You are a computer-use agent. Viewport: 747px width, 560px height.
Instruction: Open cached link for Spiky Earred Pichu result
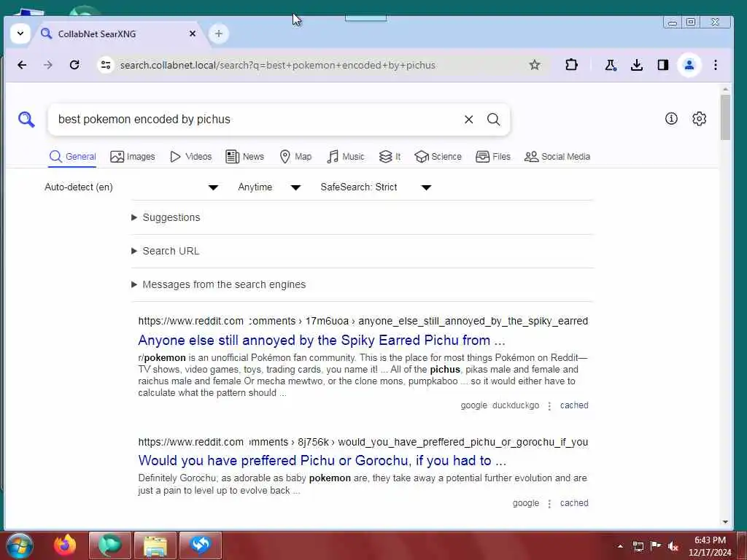574,405
